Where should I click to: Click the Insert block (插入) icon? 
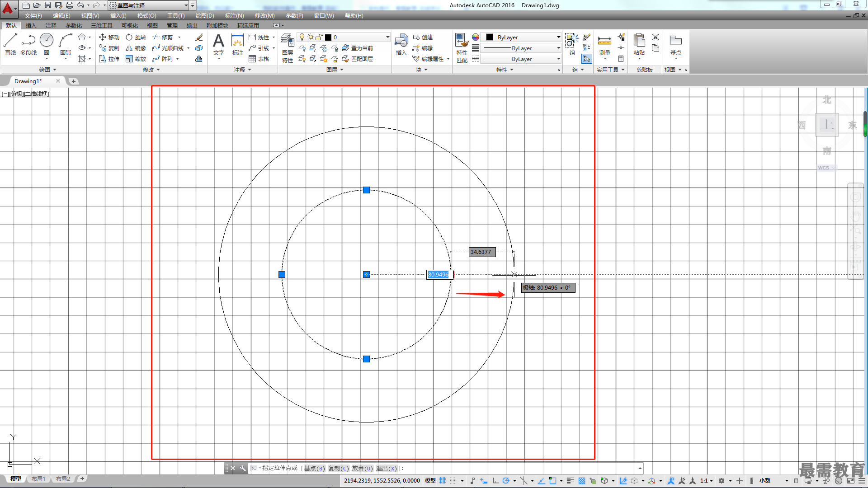[401, 44]
